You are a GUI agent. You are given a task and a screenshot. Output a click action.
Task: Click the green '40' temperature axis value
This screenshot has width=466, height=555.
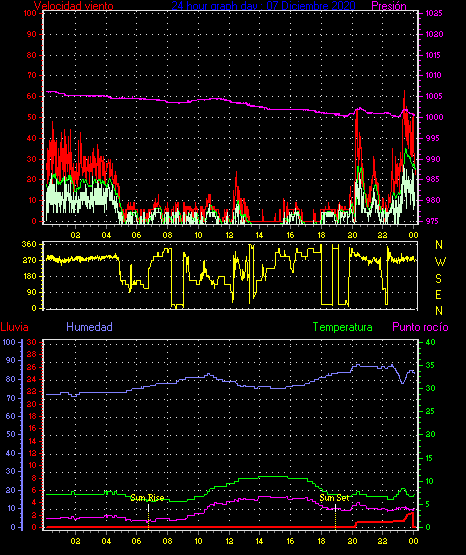point(430,342)
